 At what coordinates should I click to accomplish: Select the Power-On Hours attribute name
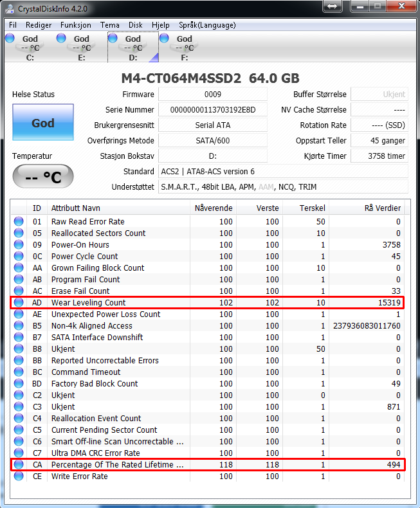pyautogui.click(x=80, y=244)
